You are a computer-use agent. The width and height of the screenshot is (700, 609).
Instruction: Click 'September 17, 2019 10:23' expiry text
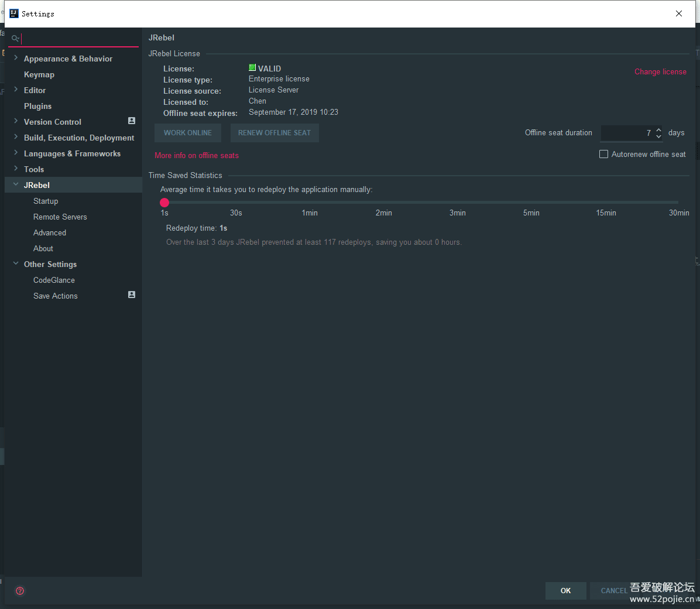[x=293, y=112]
